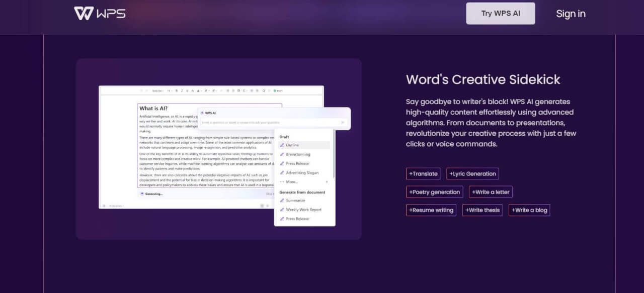644x293 pixels.
Task: Choose Advertising Slogan in Draft menu
Action: pyautogui.click(x=304, y=172)
